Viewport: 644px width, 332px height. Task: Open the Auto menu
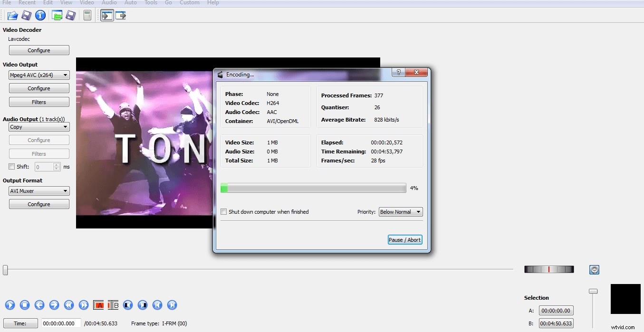tap(130, 3)
